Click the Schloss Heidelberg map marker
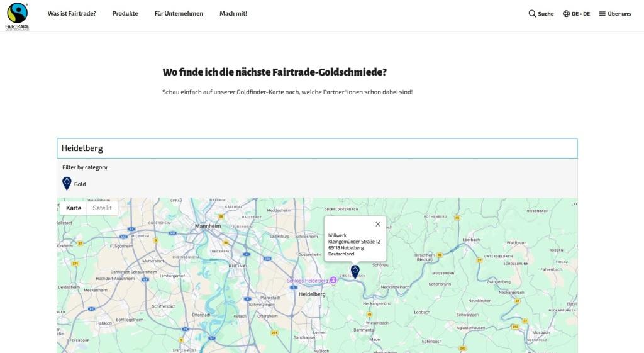The width and height of the screenshot is (644, 353). 333,280
